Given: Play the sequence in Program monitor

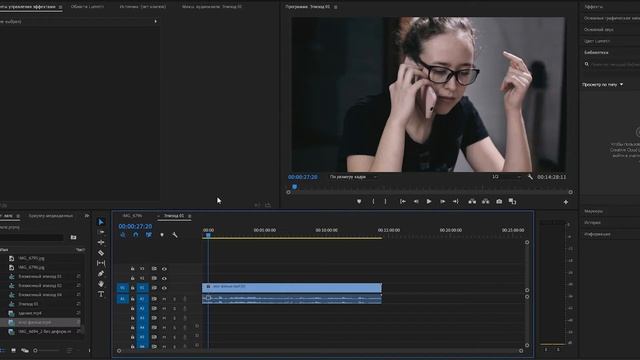Looking at the screenshot, I should click(429, 201).
